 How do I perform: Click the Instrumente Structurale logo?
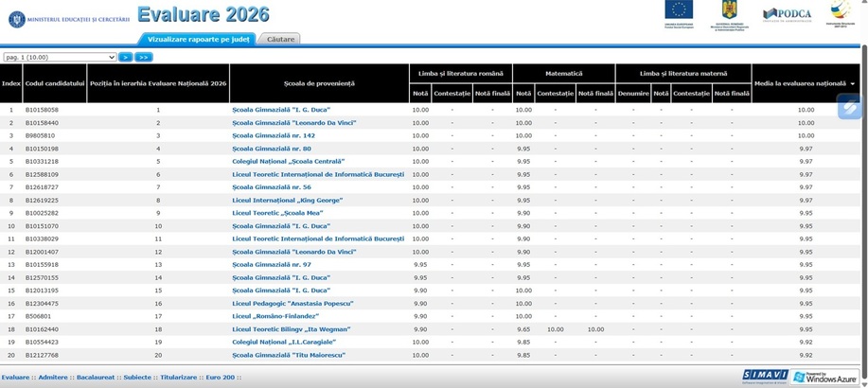(841, 14)
